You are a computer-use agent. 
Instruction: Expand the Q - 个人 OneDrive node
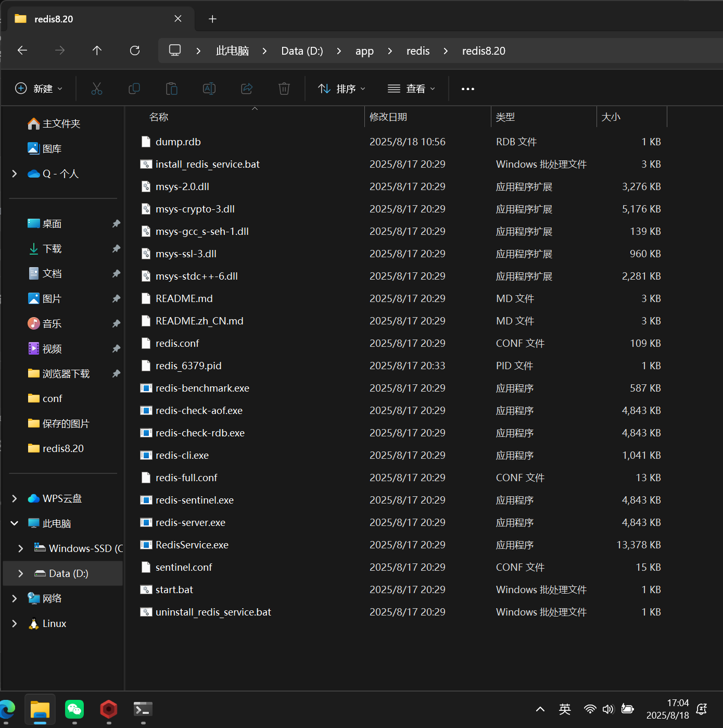point(15,174)
